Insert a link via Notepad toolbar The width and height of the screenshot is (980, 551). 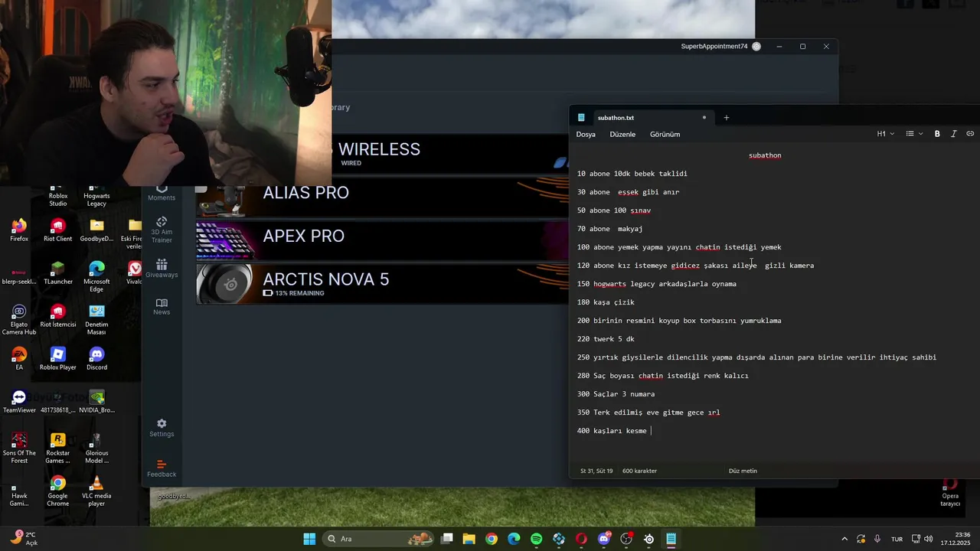[970, 134]
